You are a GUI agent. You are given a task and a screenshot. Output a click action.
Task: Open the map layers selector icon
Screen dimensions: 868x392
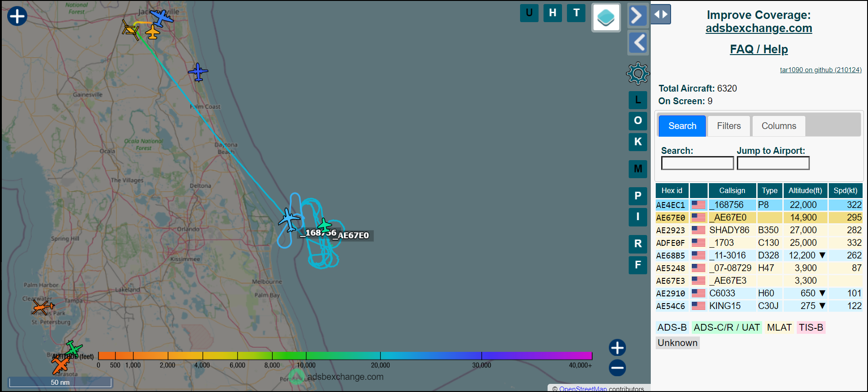606,18
